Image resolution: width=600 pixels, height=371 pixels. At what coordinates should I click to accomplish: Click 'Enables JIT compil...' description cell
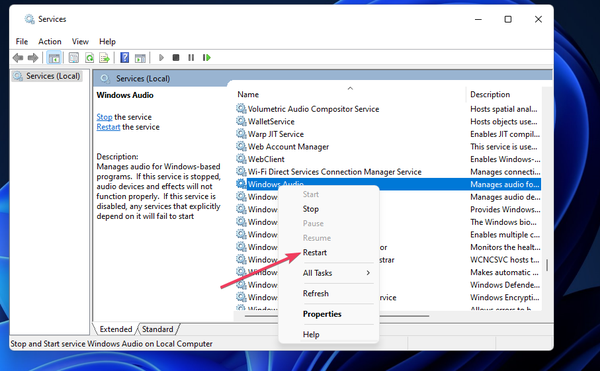(505, 134)
